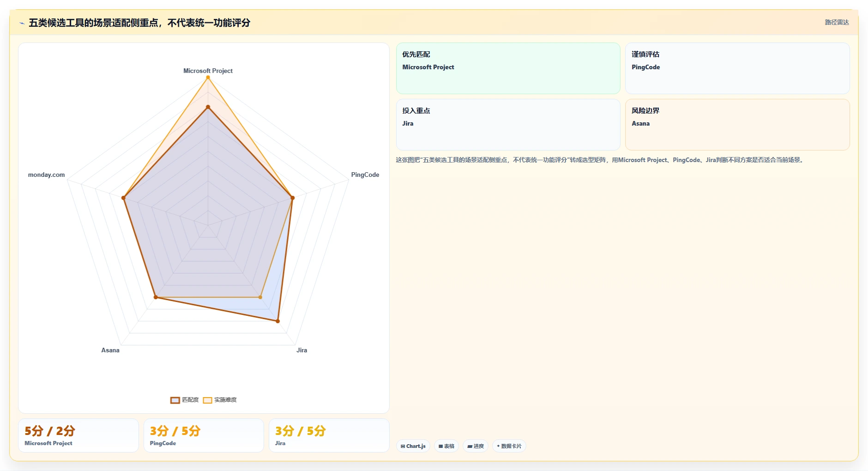868x471 pixels.
Task: Click the 实施难度 data point at Microsoft Project top
Action: tap(208, 77)
